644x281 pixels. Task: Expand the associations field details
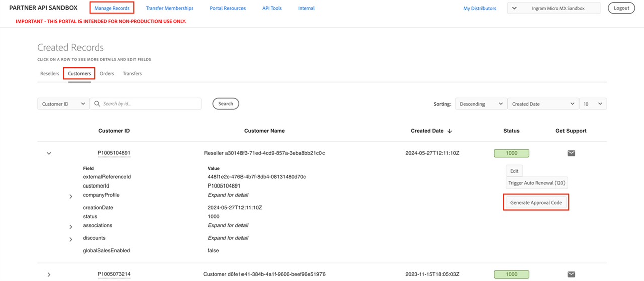71,227
